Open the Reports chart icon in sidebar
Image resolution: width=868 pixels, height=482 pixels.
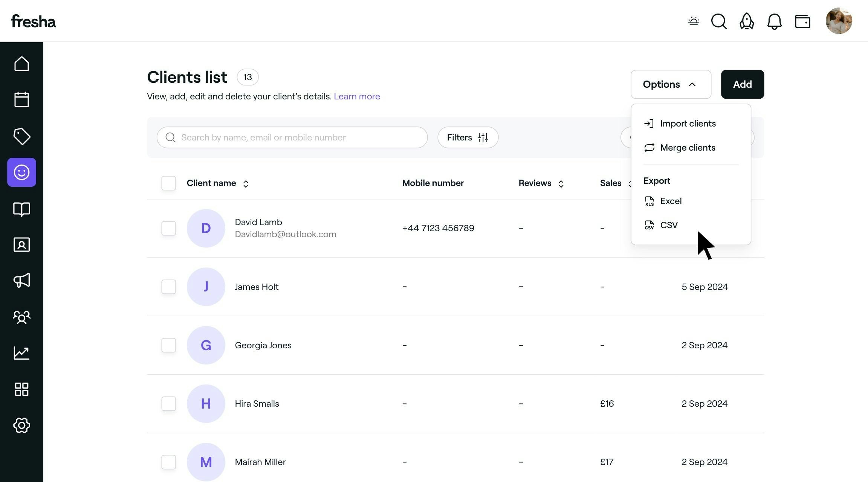(21, 353)
